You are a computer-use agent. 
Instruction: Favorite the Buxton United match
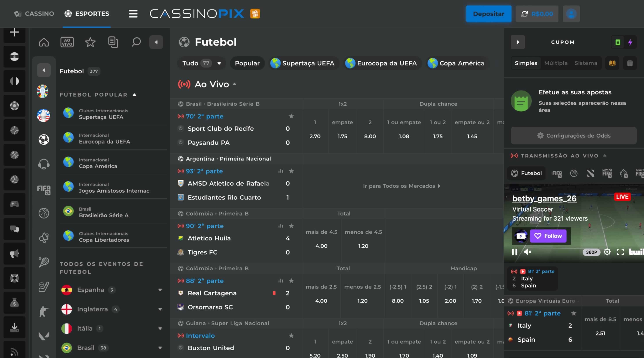tap(291, 335)
